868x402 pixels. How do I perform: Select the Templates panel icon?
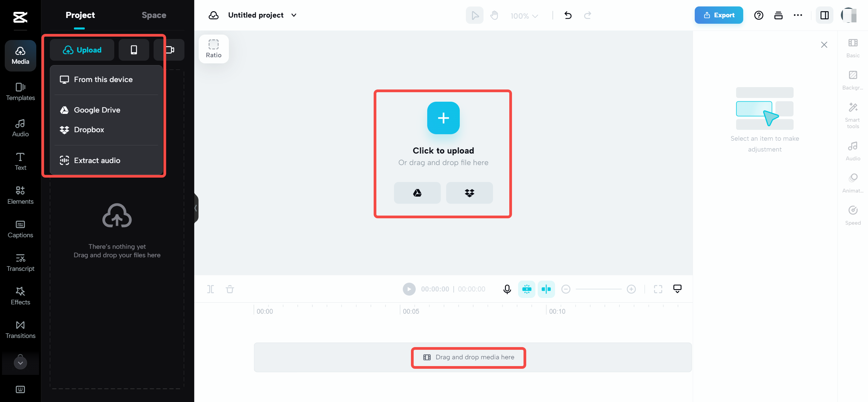[x=20, y=92]
